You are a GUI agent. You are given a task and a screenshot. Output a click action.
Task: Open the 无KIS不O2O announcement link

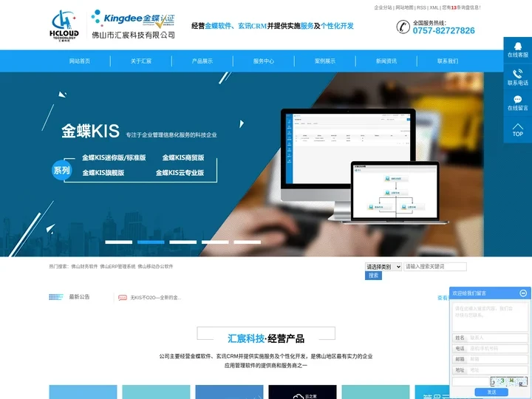(x=156, y=298)
